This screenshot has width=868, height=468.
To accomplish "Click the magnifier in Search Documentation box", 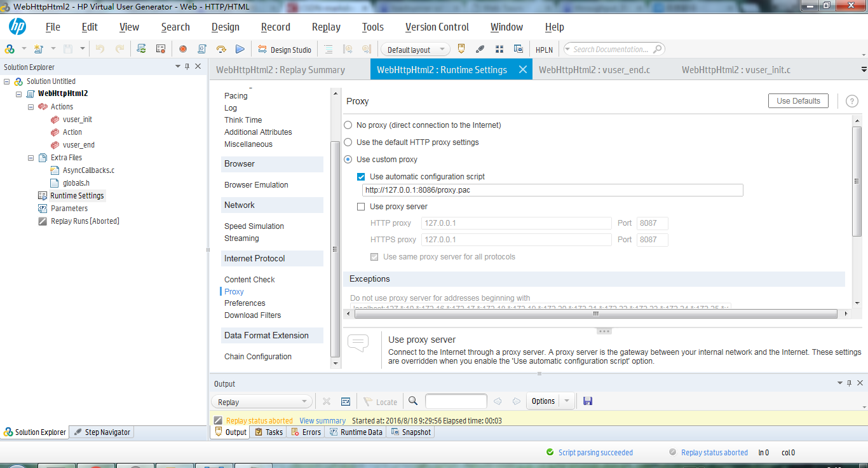I will (x=657, y=48).
